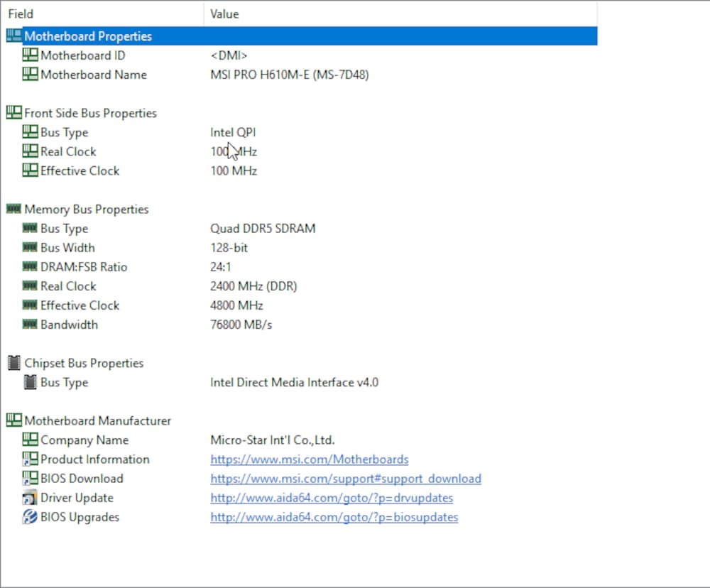
Task: Click the Memory Bus Properties RAM icon
Action: point(14,209)
